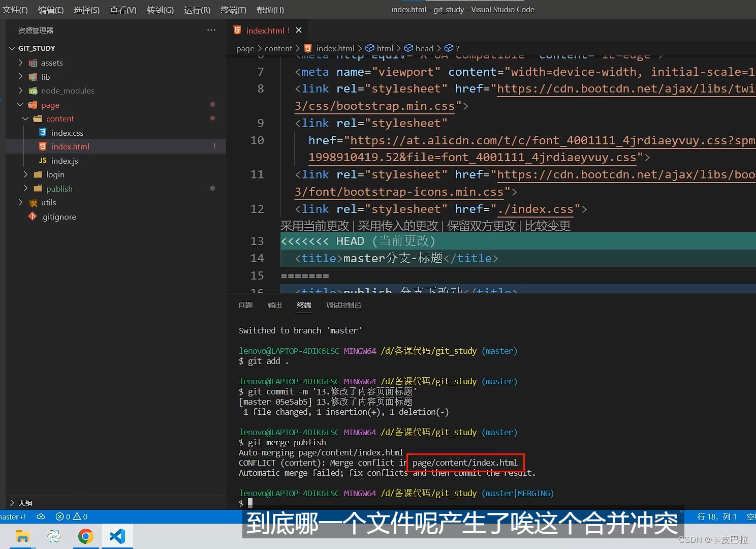This screenshot has height=549, width=756.
Task: Open Chrome from the taskbar
Action: click(85, 536)
